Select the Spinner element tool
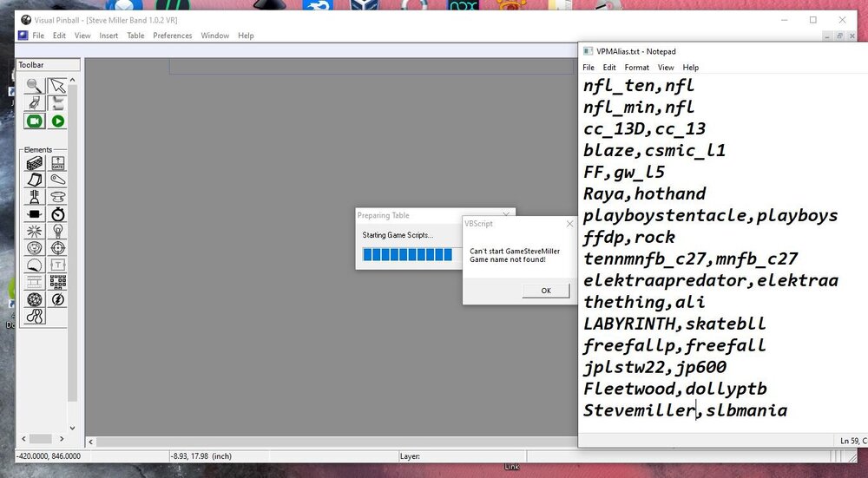Image resolution: width=868 pixels, height=478 pixels. 35,214
